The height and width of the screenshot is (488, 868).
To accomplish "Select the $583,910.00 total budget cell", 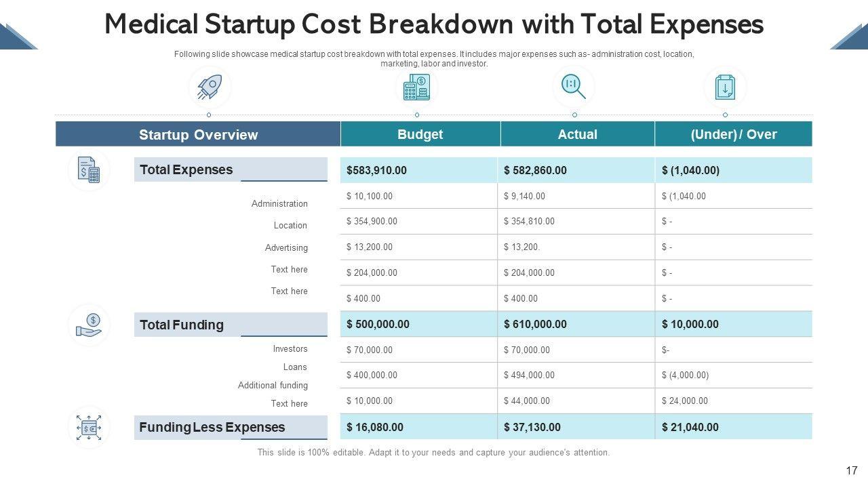I will (x=377, y=170).
